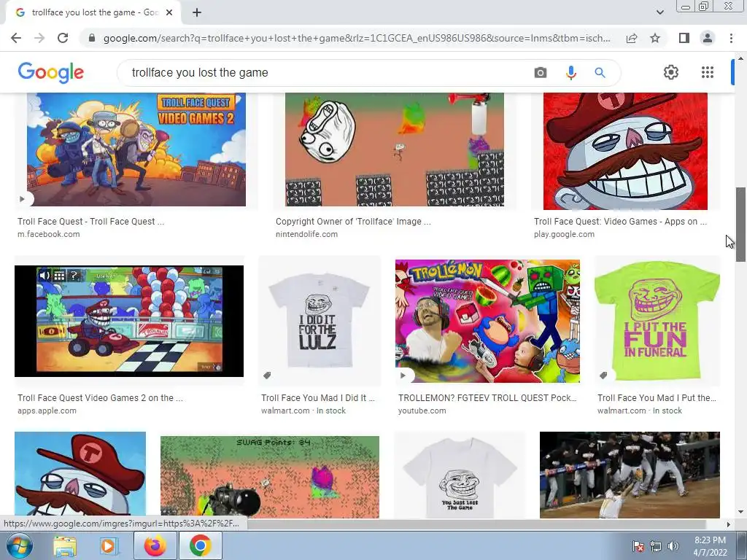The height and width of the screenshot is (560, 747).
Task: Click the Chrome taskbar icon
Action: coord(201,545)
